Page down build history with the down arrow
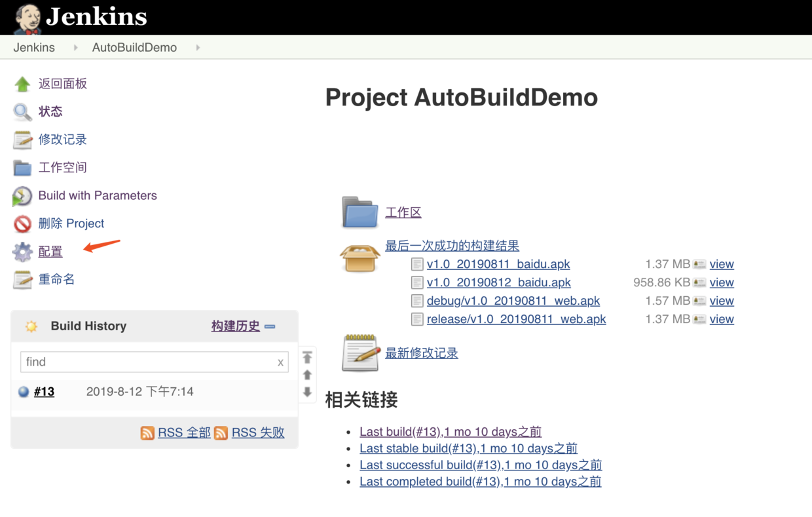This screenshot has height=517, width=812. pyautogui.click(x=307, y=392)
